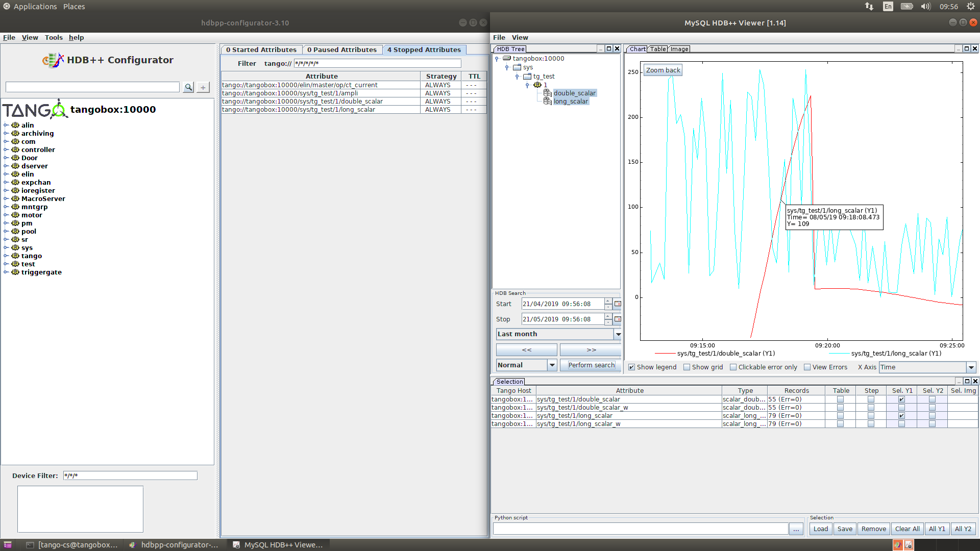Click the show desktop icon in bottom taskbar
The height and width of the screenshot is (551, 980).
click(8, 545)
